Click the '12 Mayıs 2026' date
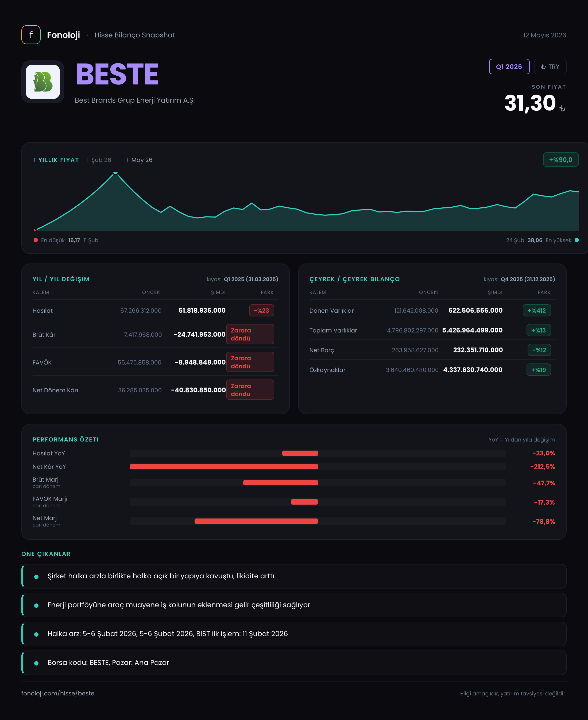 (545, 35)
